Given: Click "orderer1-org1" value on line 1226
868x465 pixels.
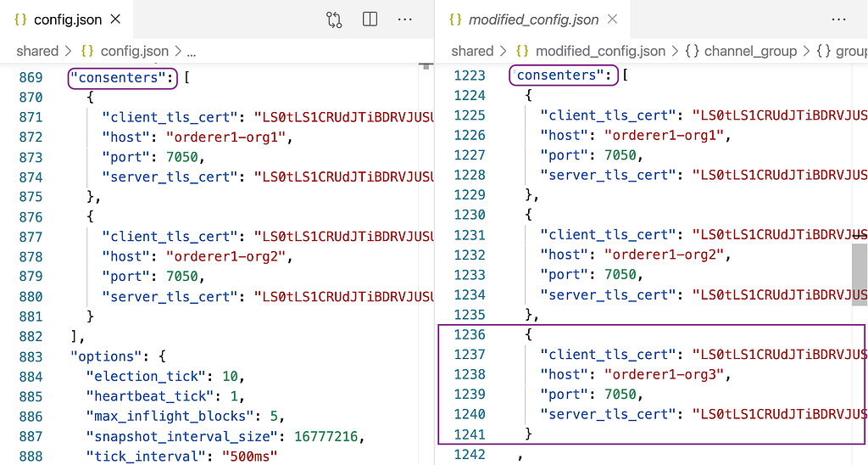Looking at the screenshot, I should click(x=664, y=135).
